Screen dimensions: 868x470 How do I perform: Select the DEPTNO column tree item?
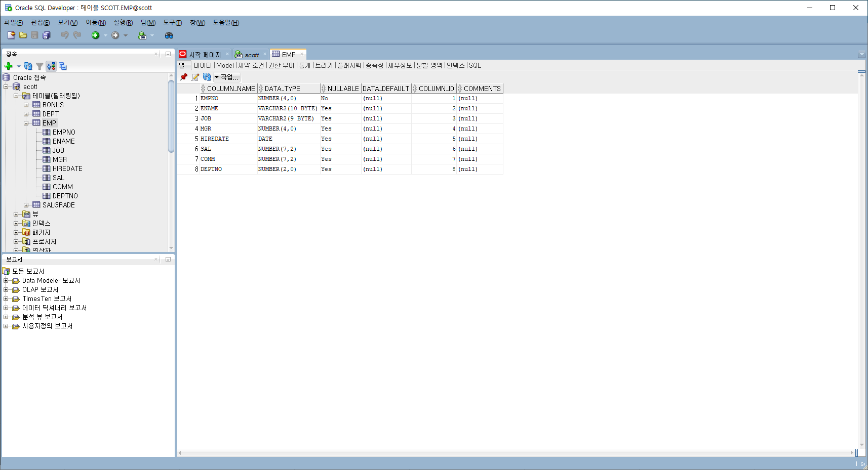click(65, 196)
